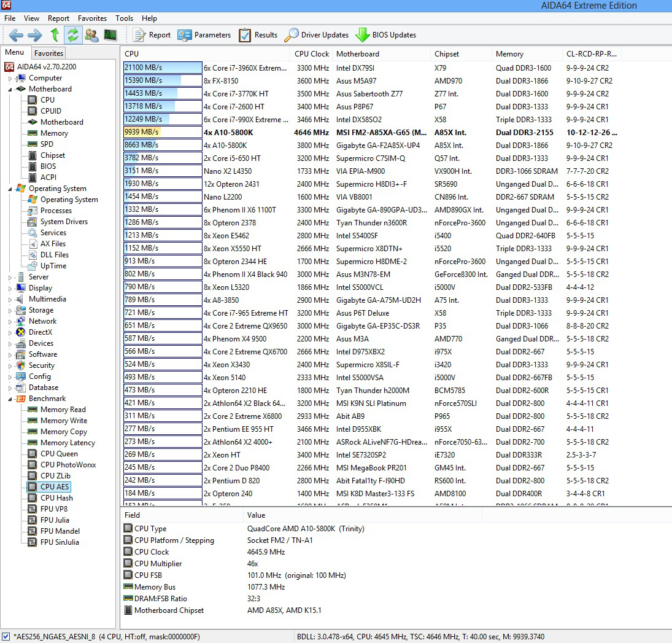The height and width of the screenshot is (643, 672).
Task: Select Memory Read benchmark
Action: (63, 410)
